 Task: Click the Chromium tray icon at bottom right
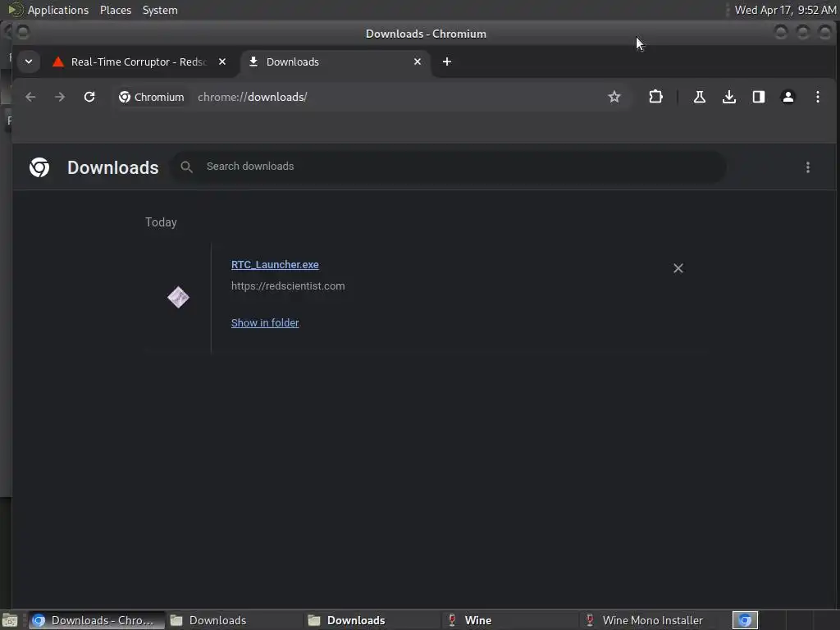[x=745, y=620]
